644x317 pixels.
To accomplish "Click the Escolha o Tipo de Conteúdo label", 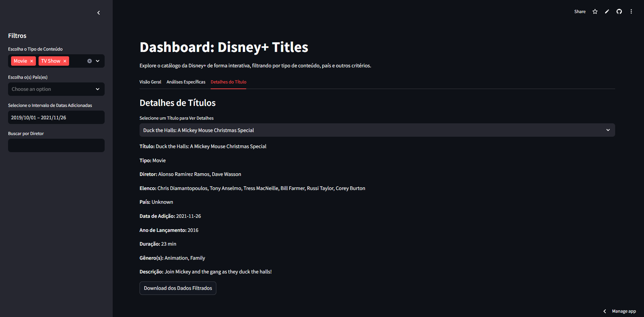I will pos(35,49).
